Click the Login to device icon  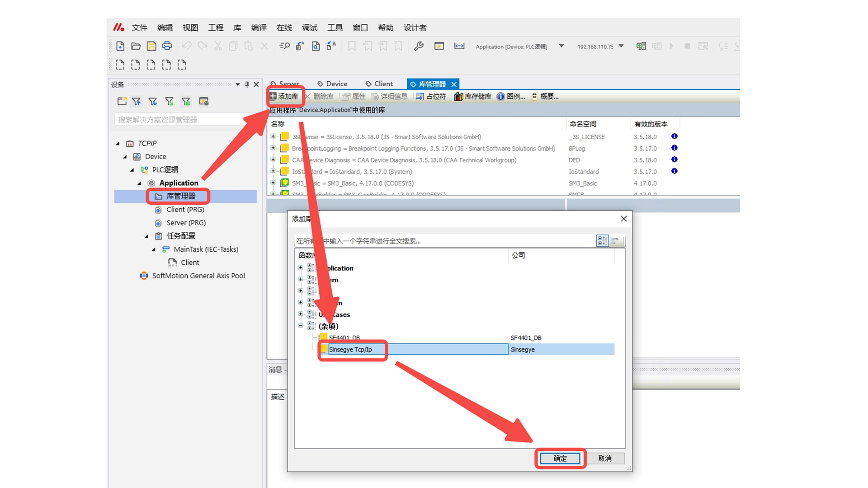click(x=641, y=46)
